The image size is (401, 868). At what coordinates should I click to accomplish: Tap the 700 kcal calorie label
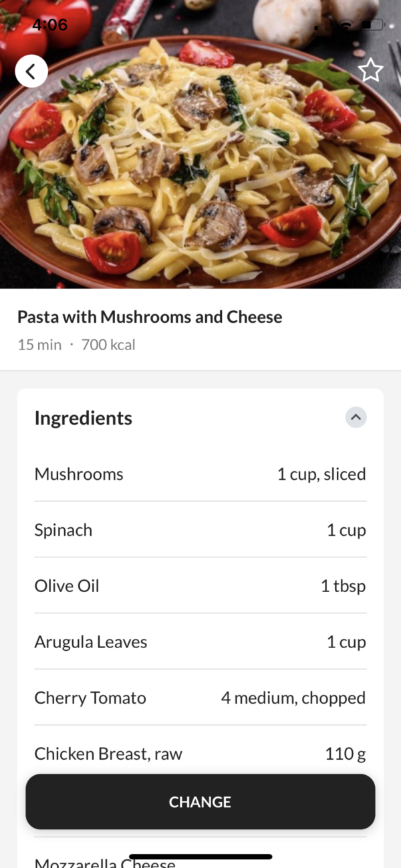(108, 345)
